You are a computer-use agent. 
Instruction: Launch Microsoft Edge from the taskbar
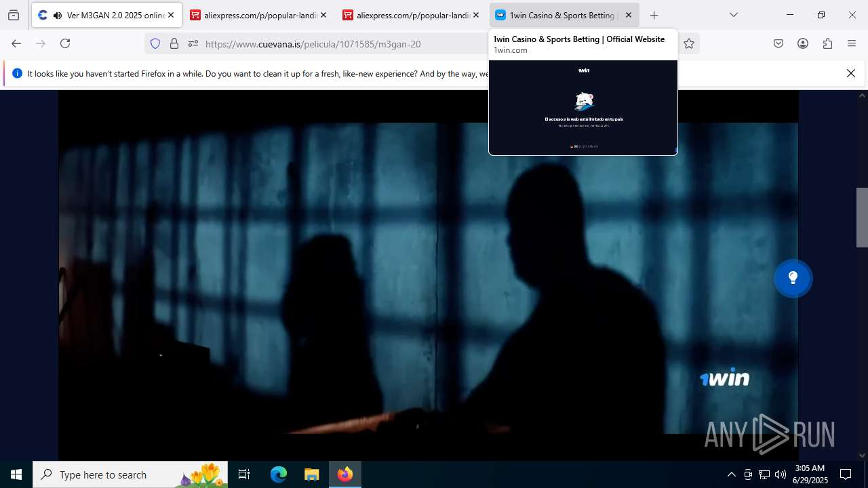coord(279,474)
